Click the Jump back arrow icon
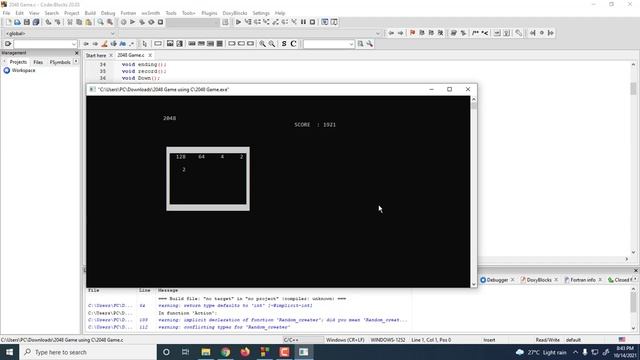The width and height of the screenshot is (640, 360). point(391,33)
